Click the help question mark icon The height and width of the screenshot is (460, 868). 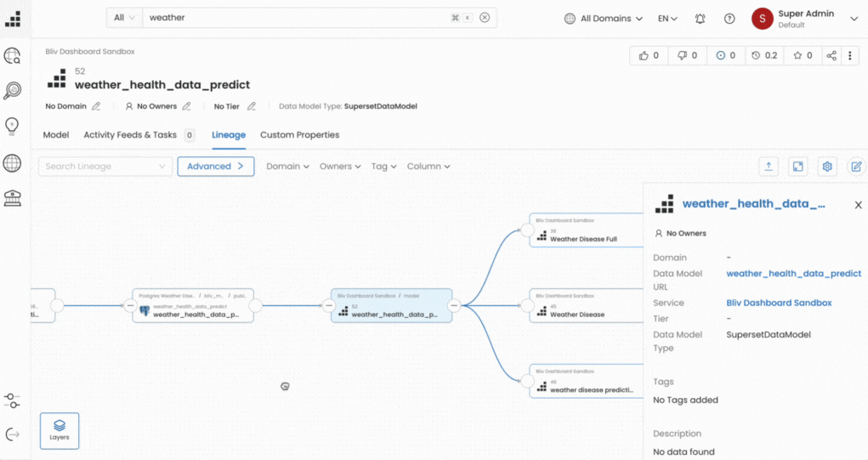click(x=729, y=18)
